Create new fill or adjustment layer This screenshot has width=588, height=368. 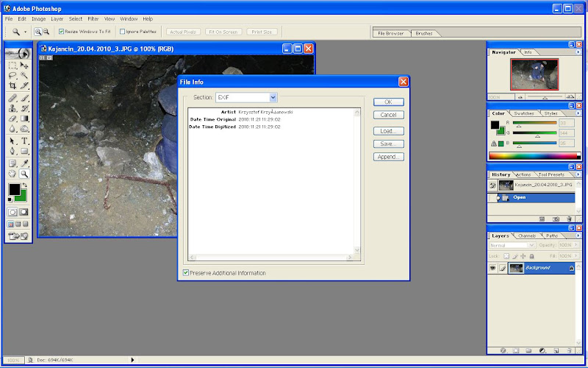coord(542,351)
